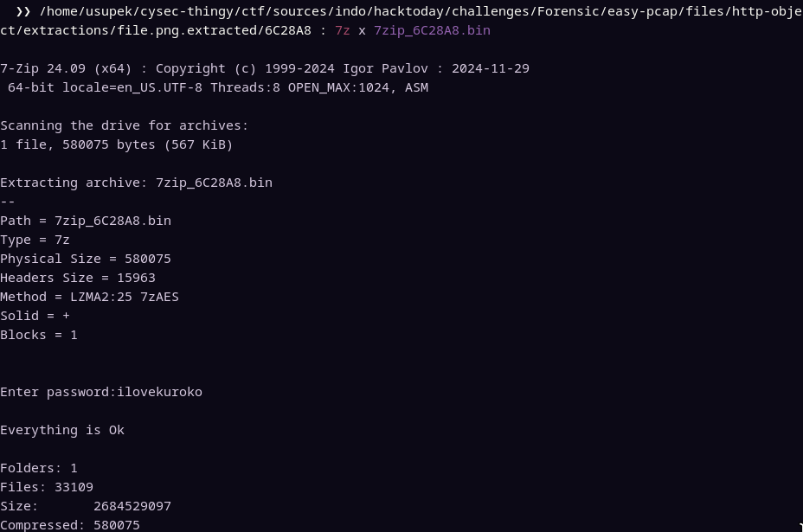Click the prompt chevrons before the path
This screenshot has width=803, height=532.
(x=23, y=11)
